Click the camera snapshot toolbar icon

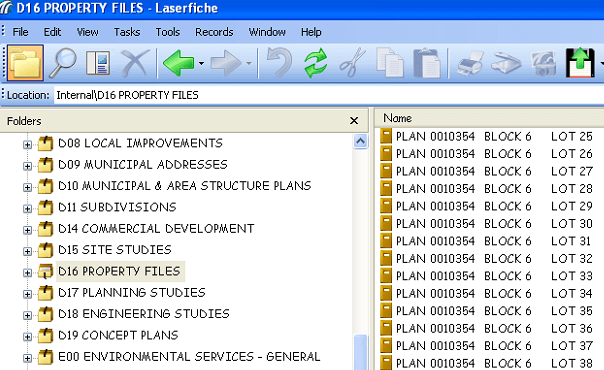(x=544, y=64)
